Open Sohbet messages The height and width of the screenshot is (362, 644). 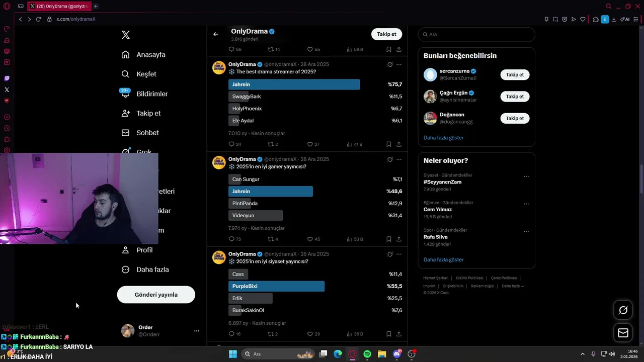[140, 133]
